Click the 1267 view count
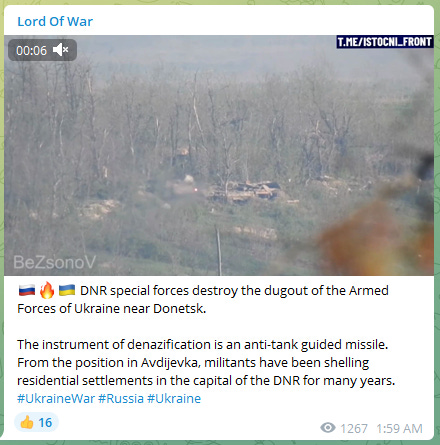440x445 pixels. 354,428
